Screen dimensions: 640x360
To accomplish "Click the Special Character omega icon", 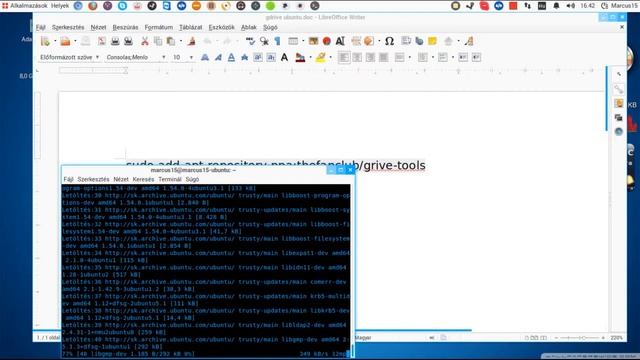I will (x=389, y=41).
